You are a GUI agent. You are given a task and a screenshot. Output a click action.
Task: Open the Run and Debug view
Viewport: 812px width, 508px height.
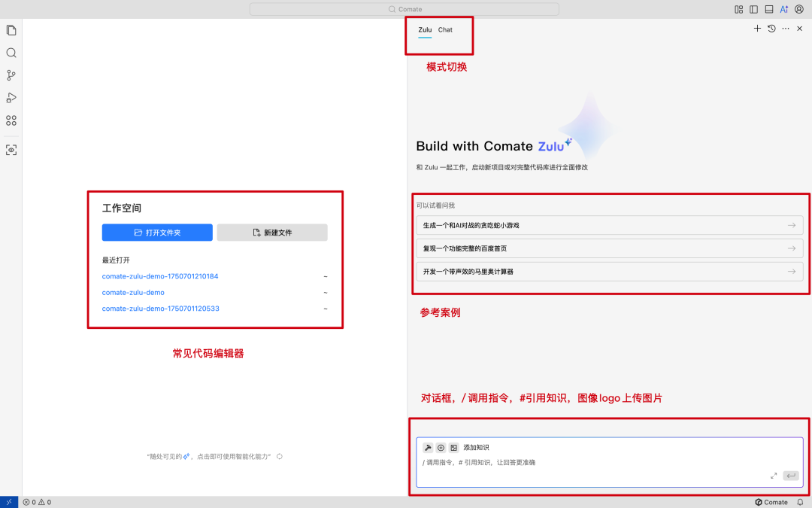[x=11, y=98]
